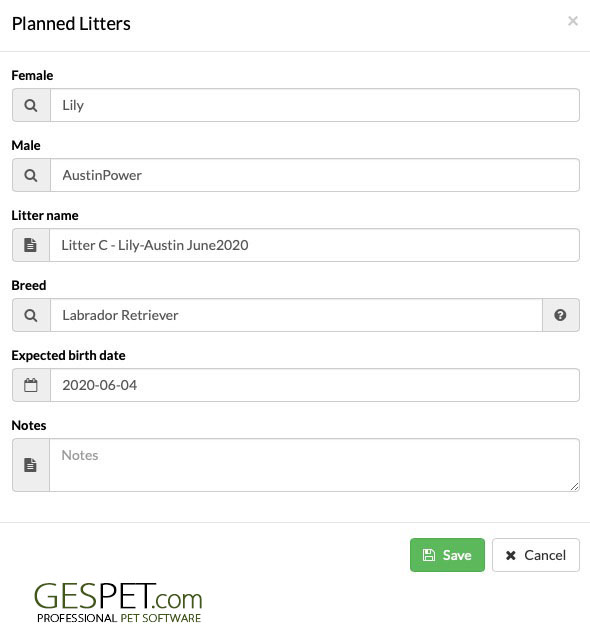
Task: Close the Planned Litters dialog
Action: [573, 21]
